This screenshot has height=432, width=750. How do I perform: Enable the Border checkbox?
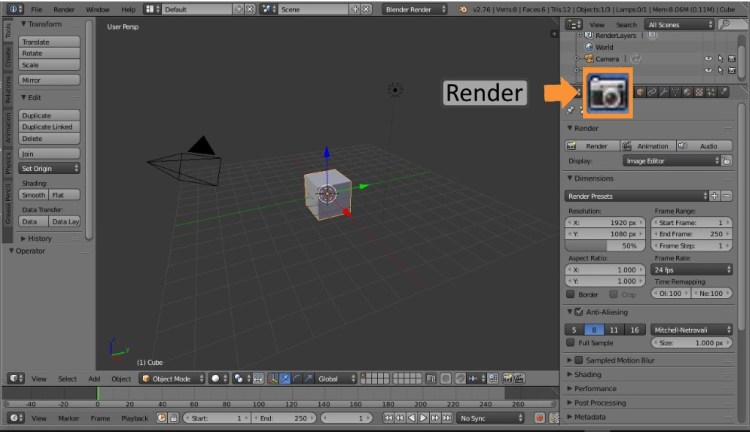point(570,294)
